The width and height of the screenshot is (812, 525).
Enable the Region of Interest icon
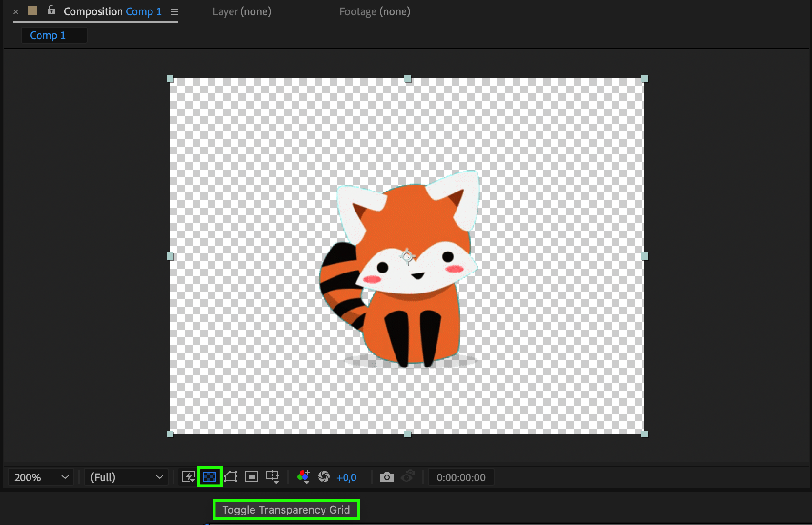click(252, 477)
